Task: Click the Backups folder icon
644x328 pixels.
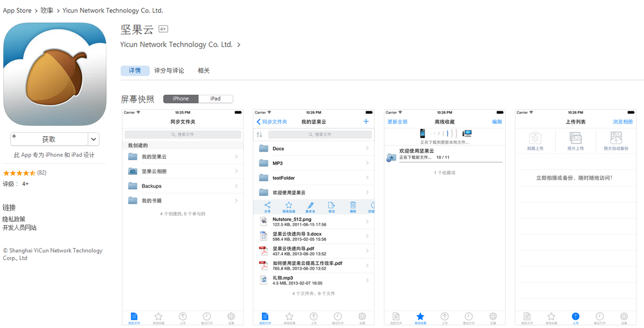Action: 133,186
